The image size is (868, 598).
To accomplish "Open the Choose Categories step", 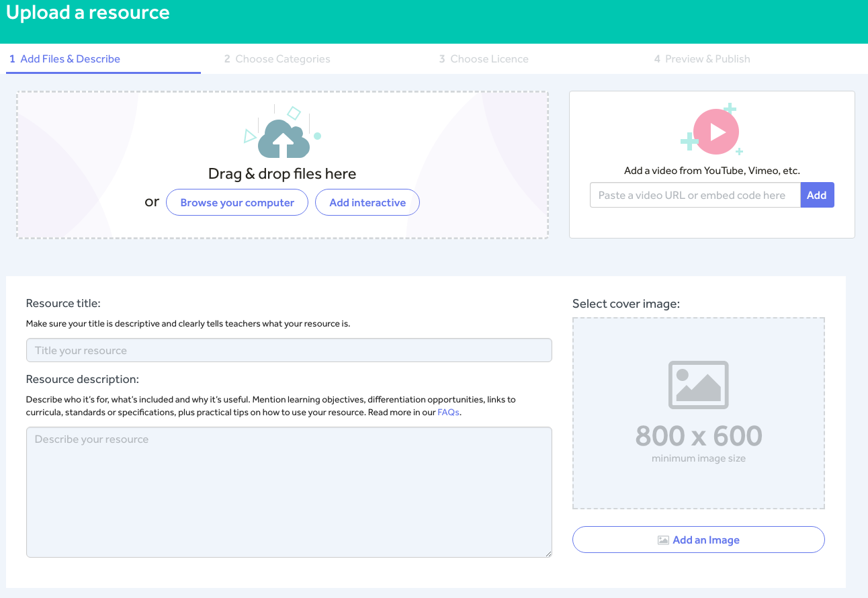I will coord(277,59).
